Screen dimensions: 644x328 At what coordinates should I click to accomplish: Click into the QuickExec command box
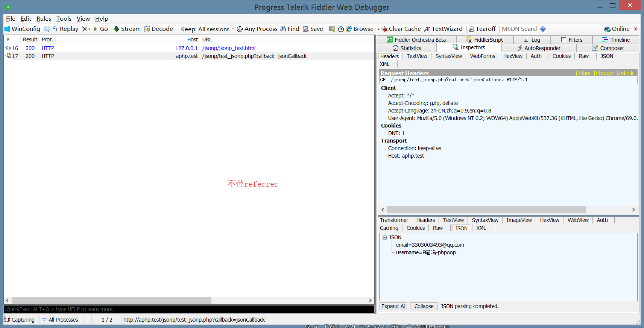pyautogui.click(x=189, y=309)
